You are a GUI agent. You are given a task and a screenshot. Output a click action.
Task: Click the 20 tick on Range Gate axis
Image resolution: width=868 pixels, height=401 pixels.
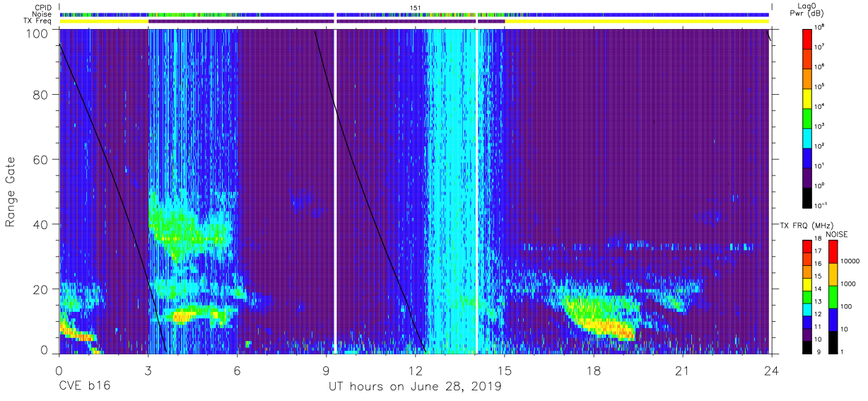41,289
